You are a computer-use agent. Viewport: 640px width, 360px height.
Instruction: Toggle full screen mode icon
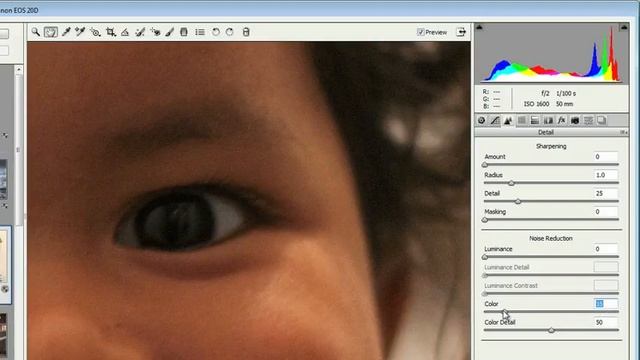(x=461, y=32)
